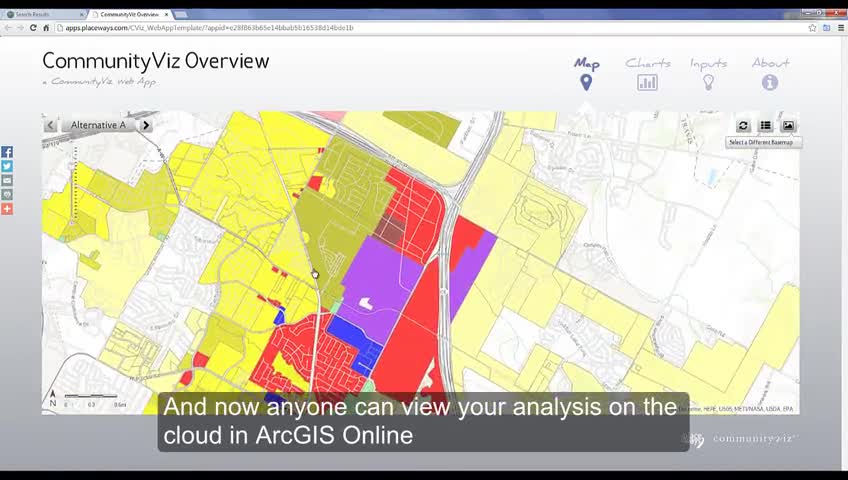Click the browser forward arrow
This screenshot has width=848, height=480.
pos(21,28)
